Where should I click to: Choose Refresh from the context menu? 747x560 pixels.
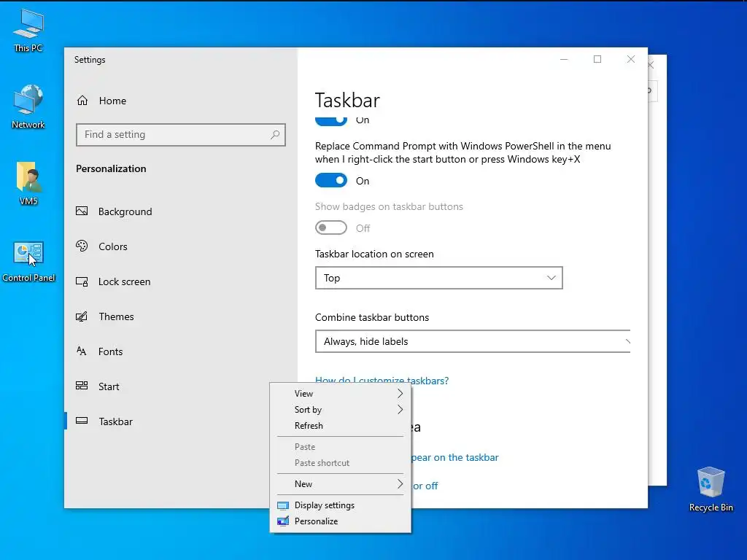point(340,426)
